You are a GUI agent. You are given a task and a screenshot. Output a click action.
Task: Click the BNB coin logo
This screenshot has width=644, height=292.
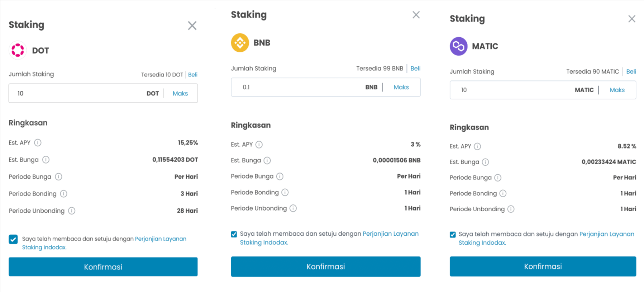click(240, 43)
